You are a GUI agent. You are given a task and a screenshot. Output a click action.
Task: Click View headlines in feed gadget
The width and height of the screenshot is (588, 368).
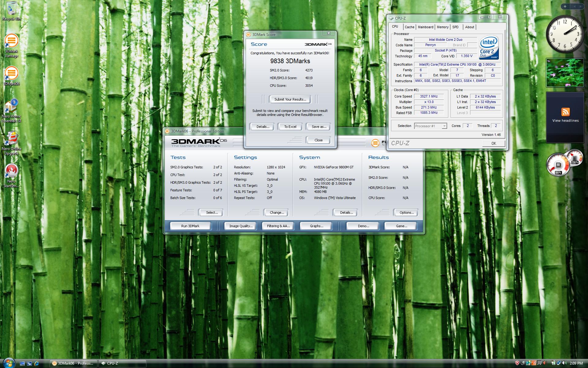tap(565, 121)
